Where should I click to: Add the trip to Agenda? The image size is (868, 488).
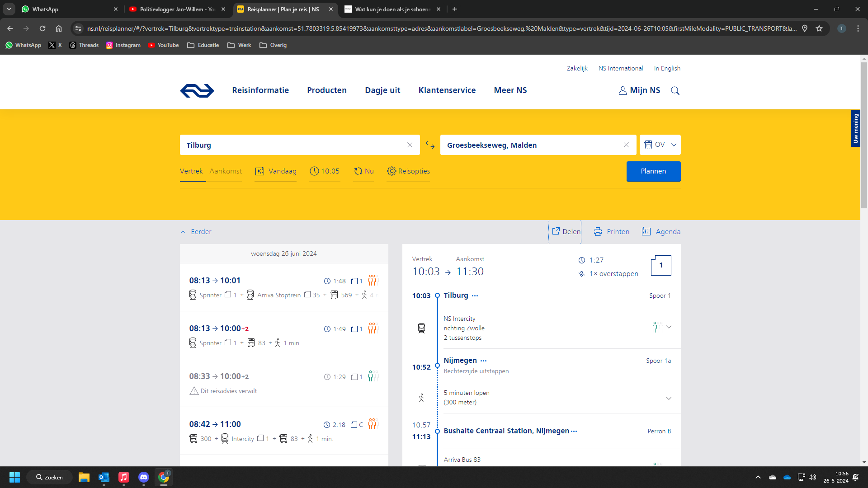pyautogui.click(x=661, y=231)
